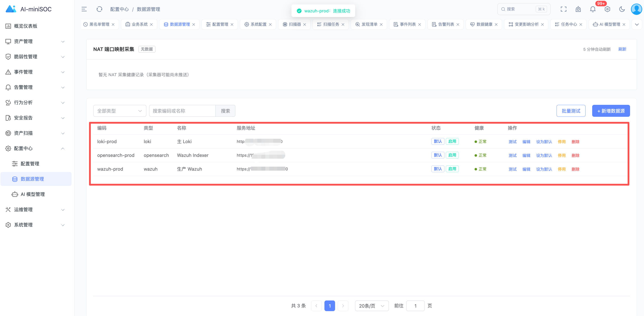Focus the global 搜索 box in header
644x316 pixels.
pyautogui.click(x=524, y=9)
